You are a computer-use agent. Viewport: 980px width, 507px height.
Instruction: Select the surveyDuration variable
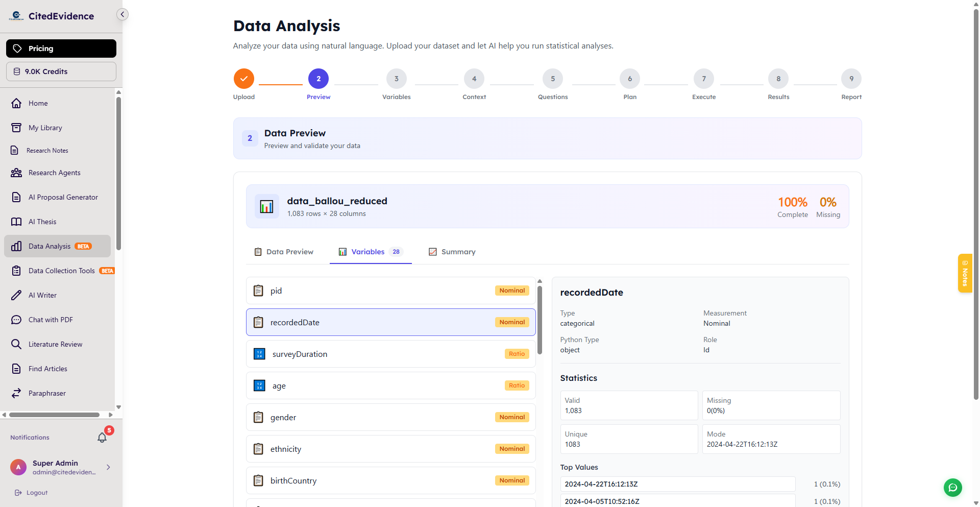pos(390,353)
